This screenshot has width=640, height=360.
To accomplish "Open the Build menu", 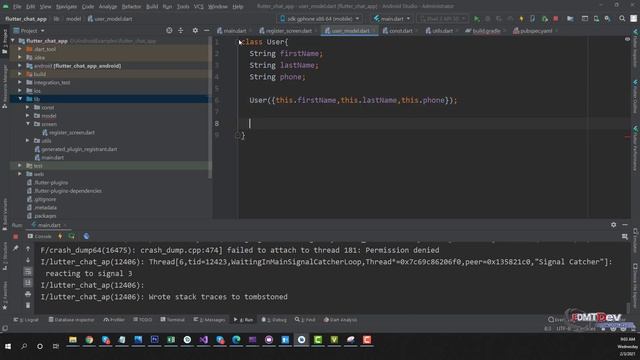I will click(152, 7).
